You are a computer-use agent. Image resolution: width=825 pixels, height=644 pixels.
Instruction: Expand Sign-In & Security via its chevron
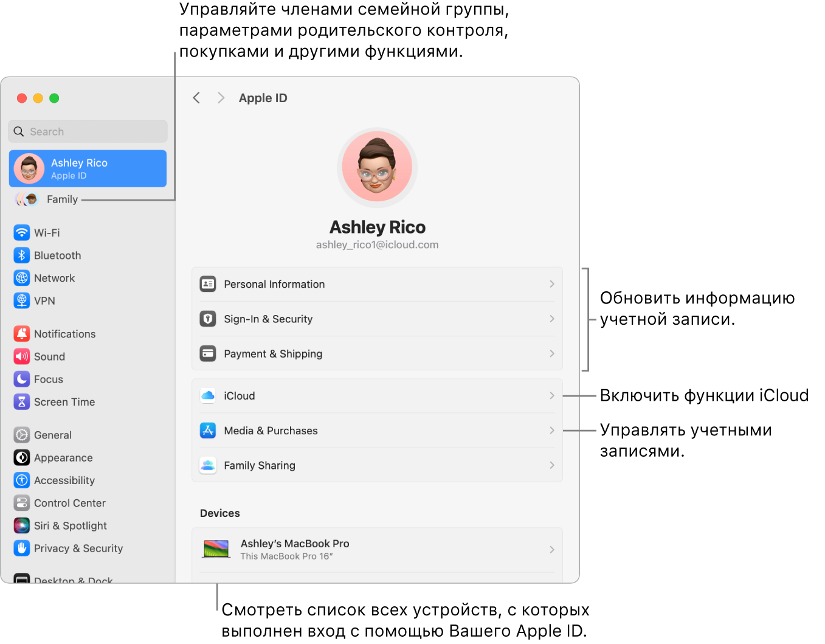pos(552,319)
